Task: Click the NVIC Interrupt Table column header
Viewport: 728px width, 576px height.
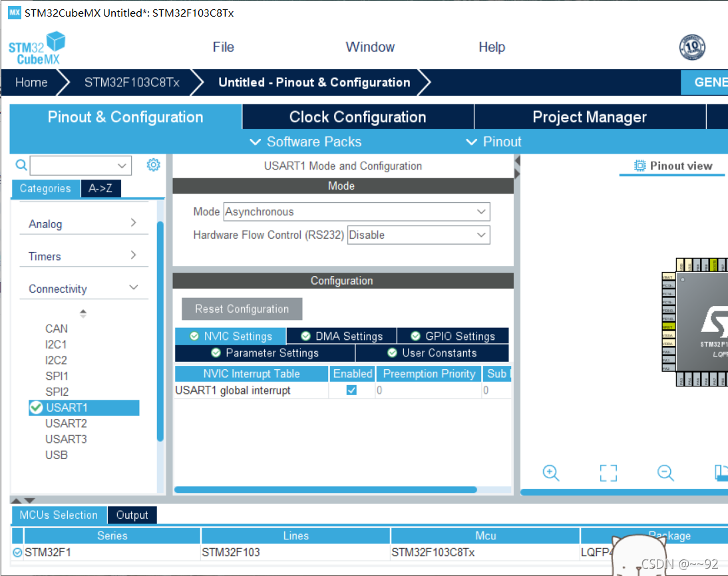Action: coord(252,374)
